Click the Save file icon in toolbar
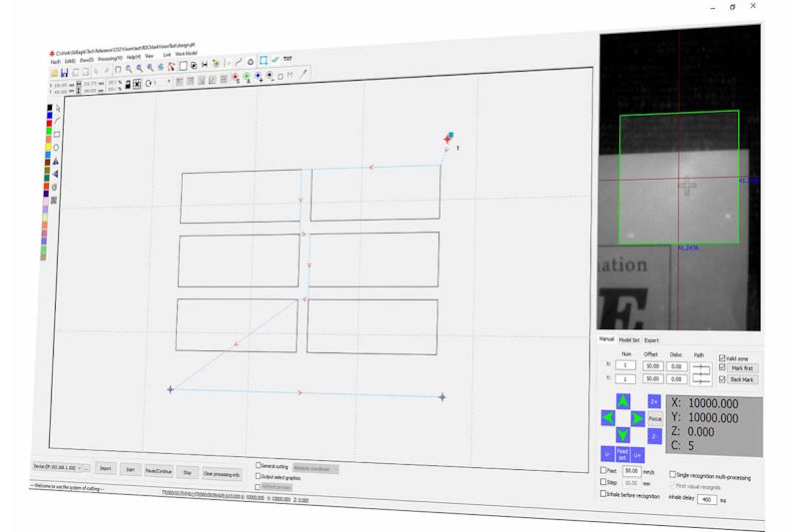The height and width of the screenshot is (532, 799). [64, 73]
